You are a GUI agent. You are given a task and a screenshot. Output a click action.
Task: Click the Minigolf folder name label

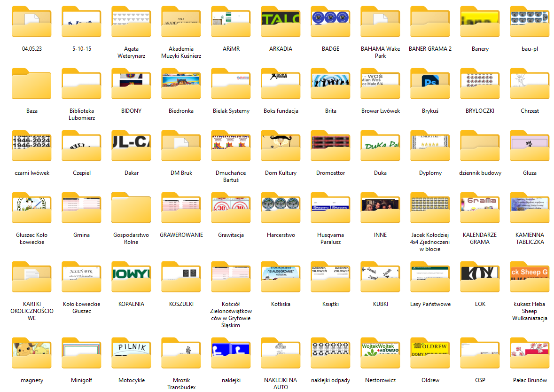[x=81, y=380]
